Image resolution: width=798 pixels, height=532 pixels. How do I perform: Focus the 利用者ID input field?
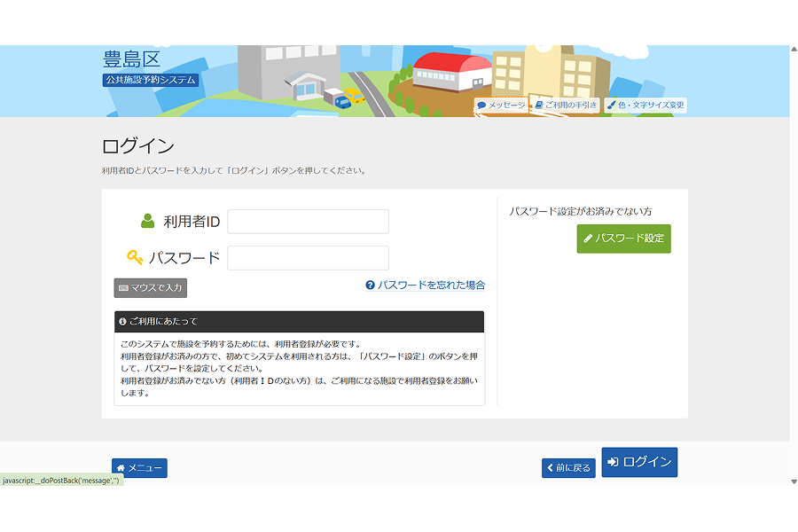[308, 222]
